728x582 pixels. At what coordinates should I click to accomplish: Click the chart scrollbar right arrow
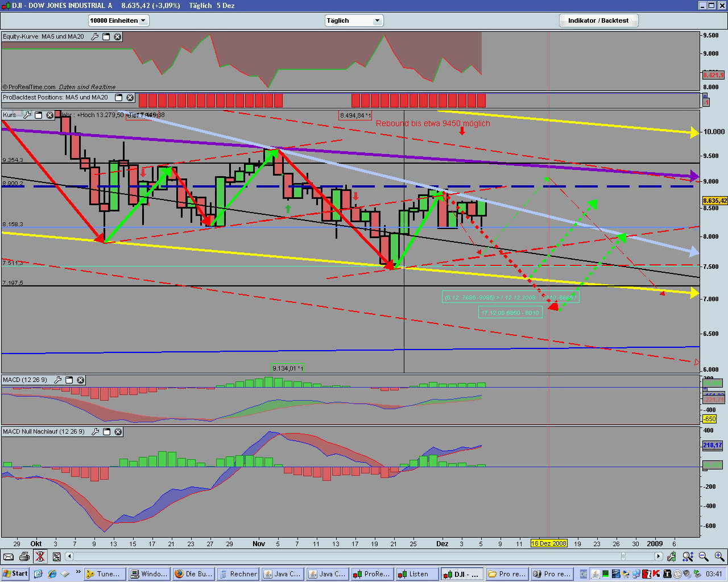[x=659, y=556]
